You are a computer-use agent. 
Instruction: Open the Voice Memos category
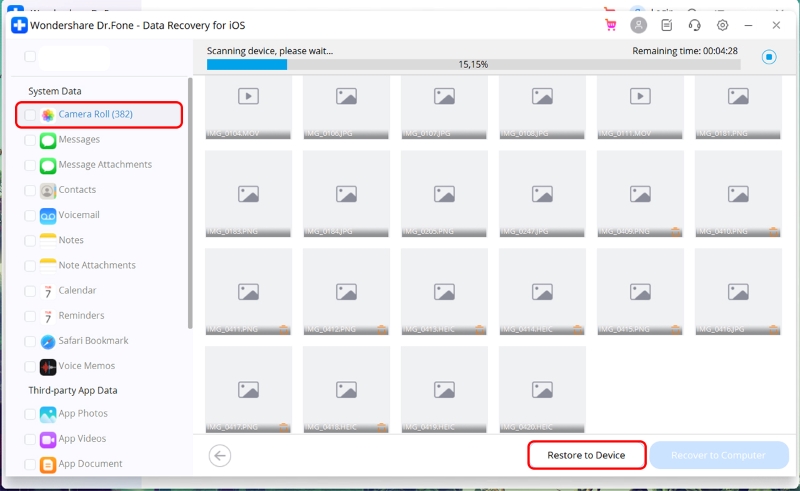pos(86,366)
